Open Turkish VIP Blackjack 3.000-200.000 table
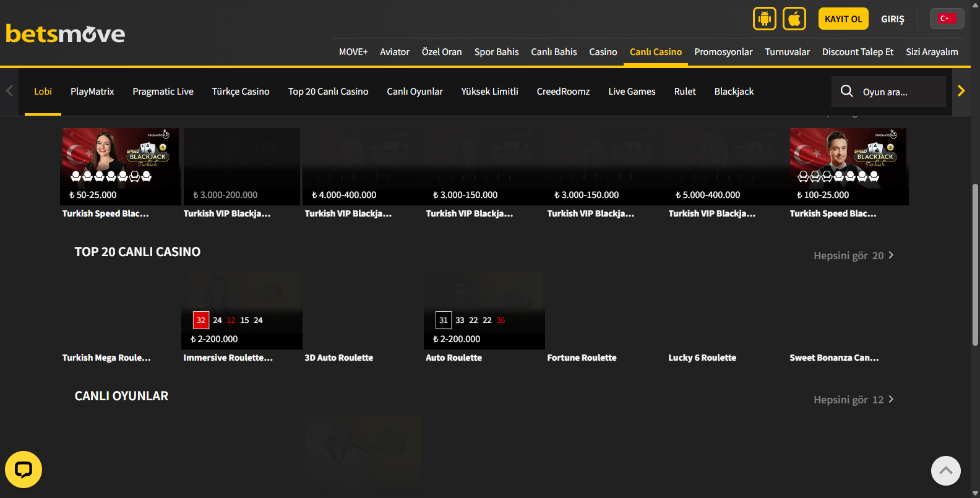Viewport: 980px width, 498px height. tap(242, 166)
